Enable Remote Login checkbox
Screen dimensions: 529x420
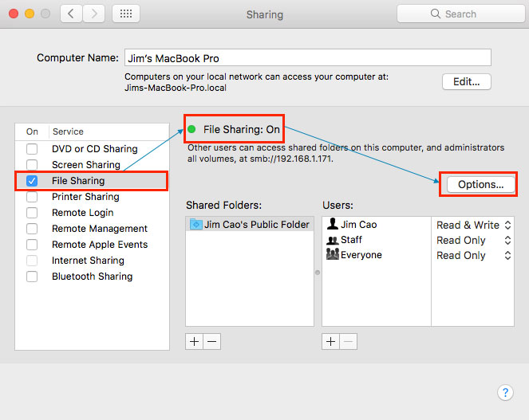pos(32,212)
